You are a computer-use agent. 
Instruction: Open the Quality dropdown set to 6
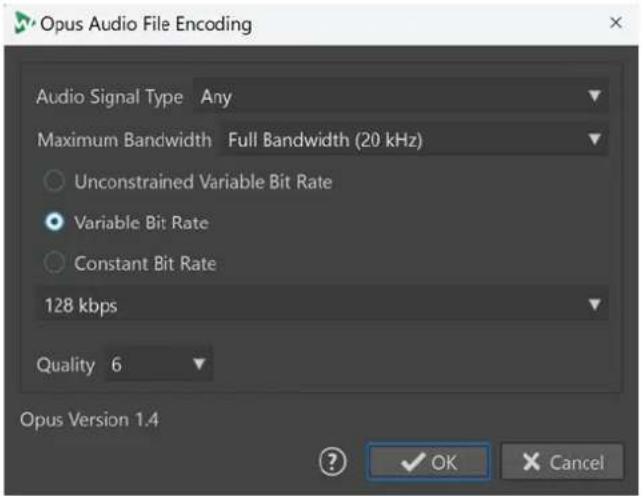pos(159,364)
